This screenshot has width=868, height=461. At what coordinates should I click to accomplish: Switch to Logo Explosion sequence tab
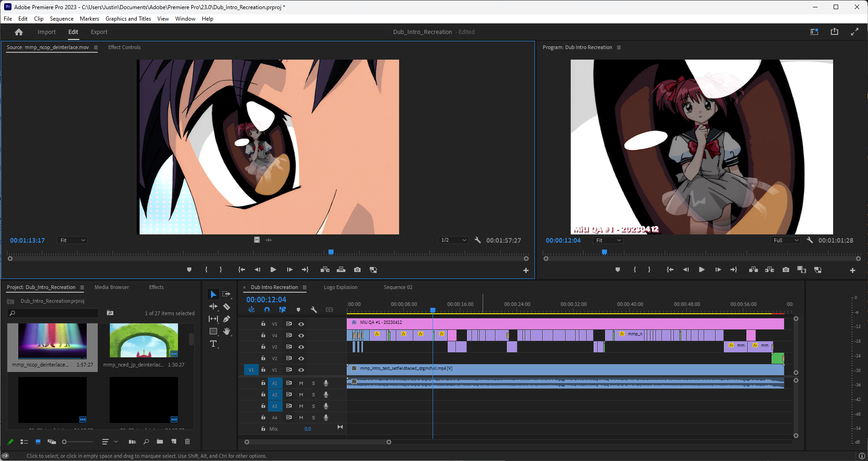click(x=340, y=287)
